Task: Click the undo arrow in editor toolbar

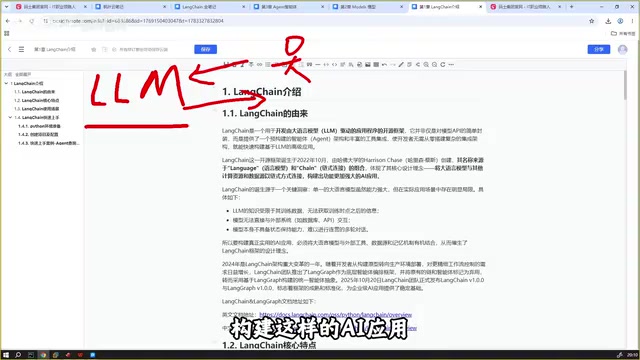Action: point(384,64)
